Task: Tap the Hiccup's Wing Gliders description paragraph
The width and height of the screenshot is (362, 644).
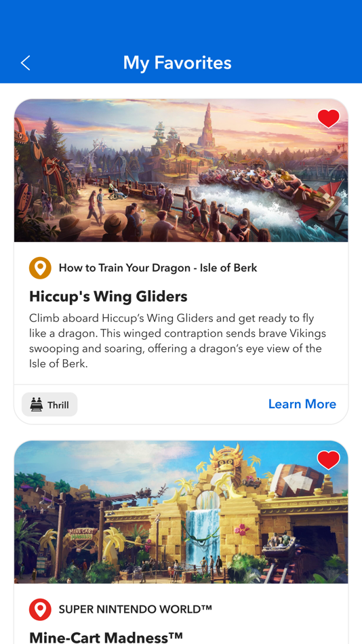Action: point(178,341)
